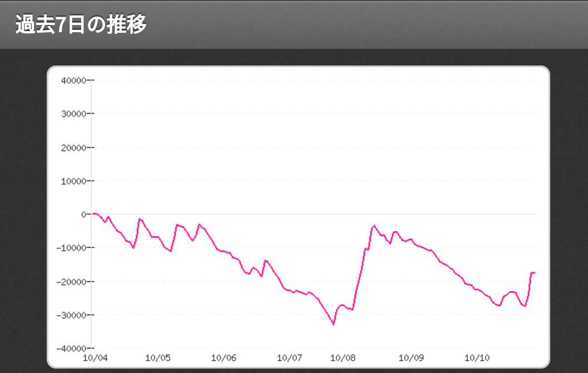Screen dimensions: 588x373
Task: Click the 過去7日の推移 heading
Action: pyautogui.click(x=81, y=24)
